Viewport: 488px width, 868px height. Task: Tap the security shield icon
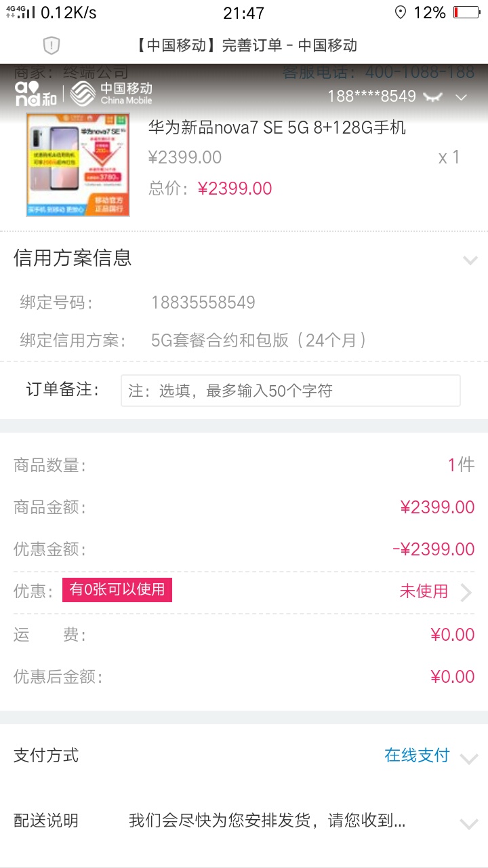point(52,45)
